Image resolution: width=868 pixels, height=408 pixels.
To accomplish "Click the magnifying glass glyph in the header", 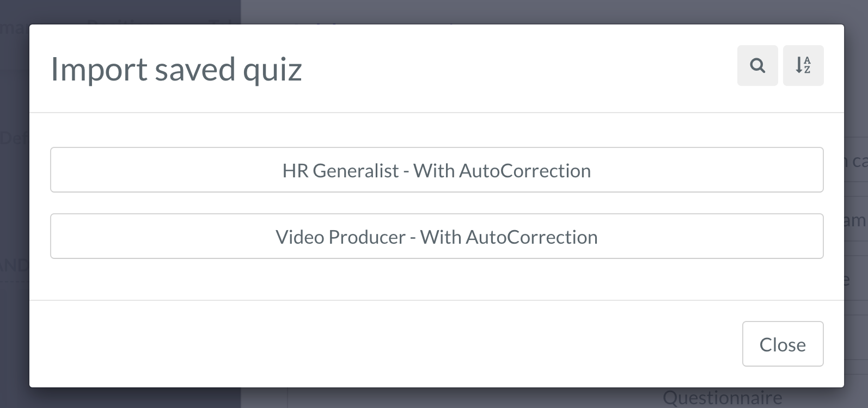I will coord(757,66).
